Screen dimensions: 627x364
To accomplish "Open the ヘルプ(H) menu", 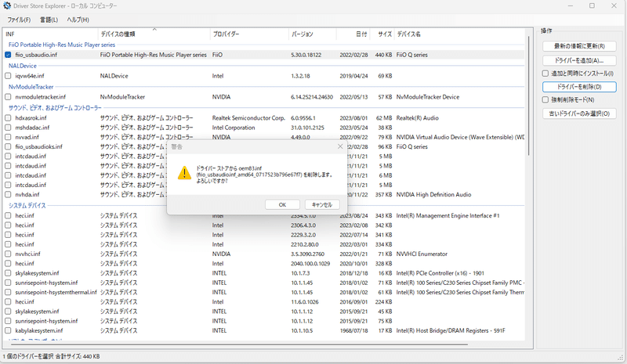I will pyautogui.click(x=78, y=20).
